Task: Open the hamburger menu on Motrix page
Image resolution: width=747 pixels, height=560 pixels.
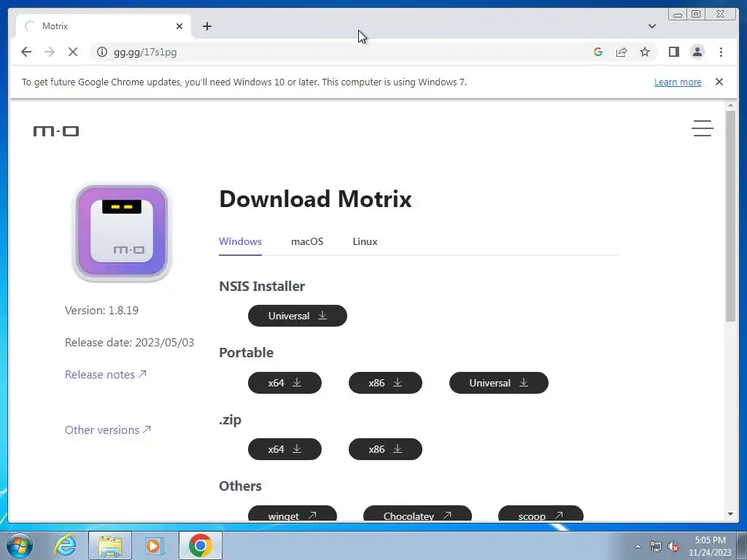Action: (x=703, y=128)
